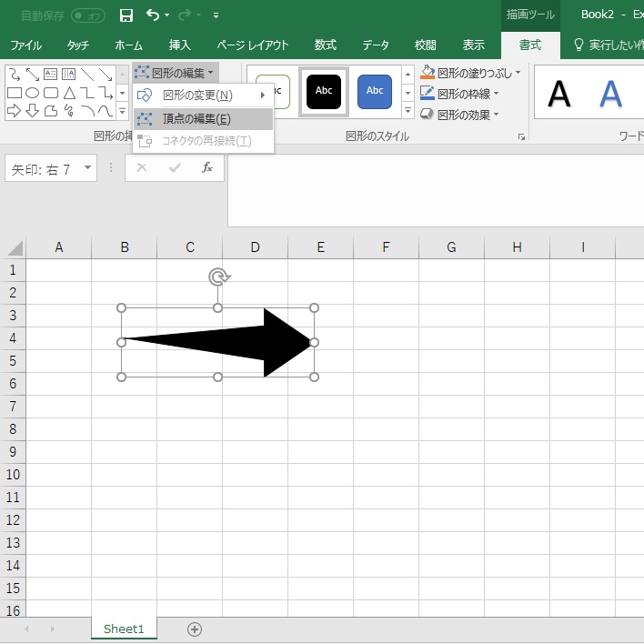Select the triangle shape

coord(69,93)
